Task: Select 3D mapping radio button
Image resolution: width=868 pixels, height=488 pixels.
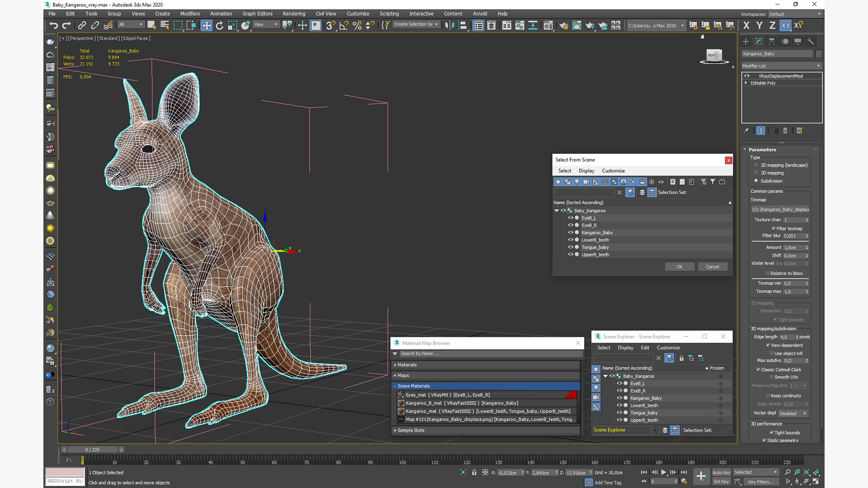Action: 756,173
